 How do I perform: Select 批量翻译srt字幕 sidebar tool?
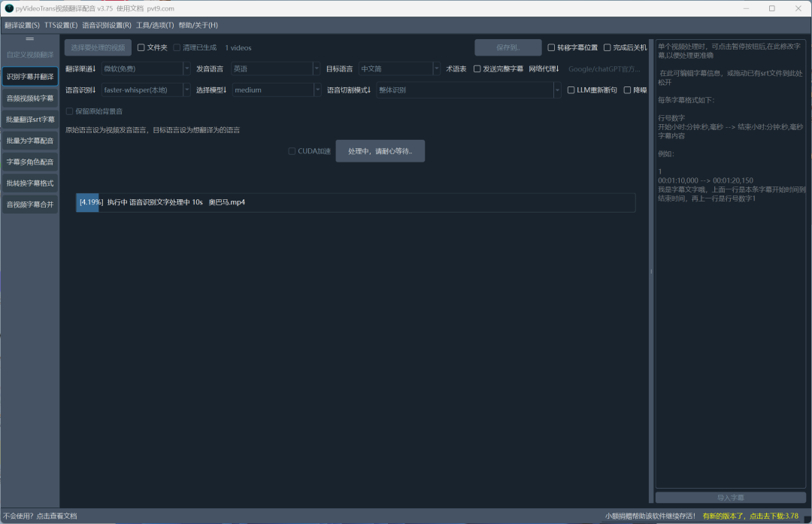tap(30, 119)
